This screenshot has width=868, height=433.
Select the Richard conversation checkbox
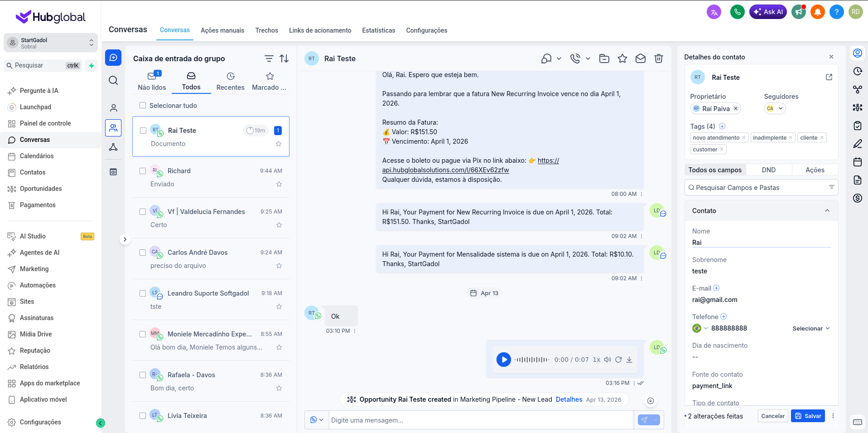tap(143, 171)
